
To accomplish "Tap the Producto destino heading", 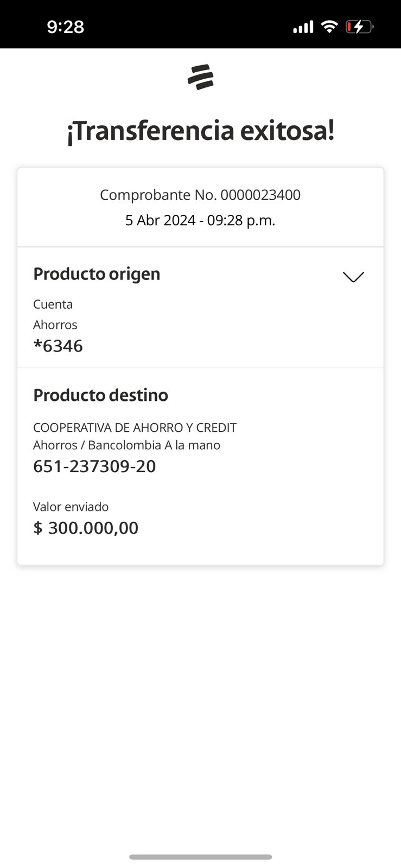I will (100, 395).
